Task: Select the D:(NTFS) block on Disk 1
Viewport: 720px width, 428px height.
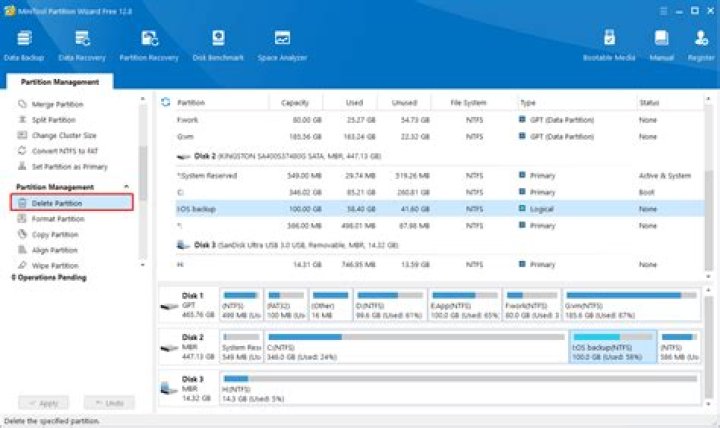Action: tap(390, 305)
